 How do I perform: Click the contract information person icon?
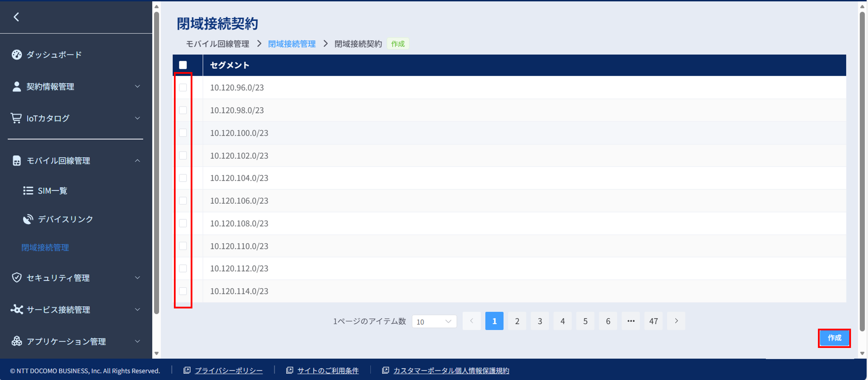point(17,87)
